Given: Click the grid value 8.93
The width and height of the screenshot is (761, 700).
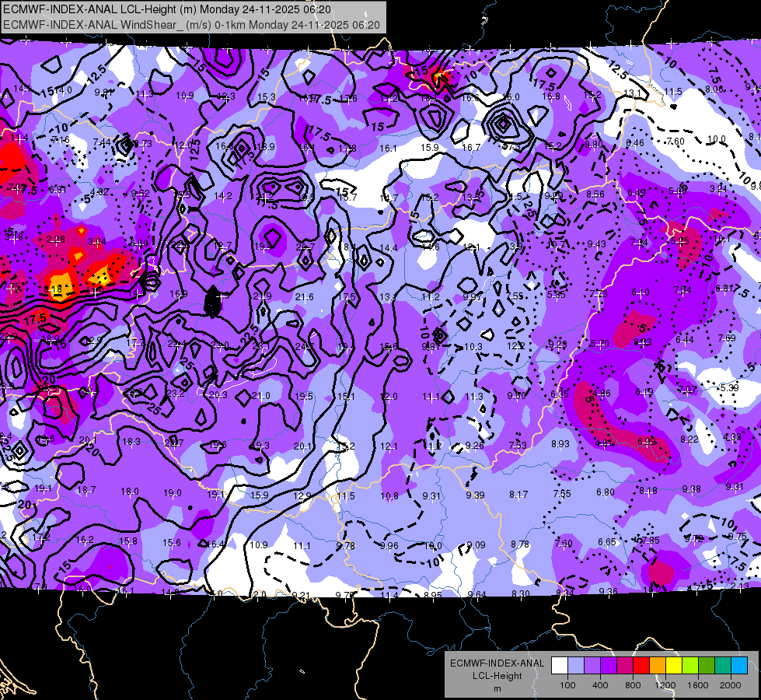Looking at the screenshot, I should (560, 443).
